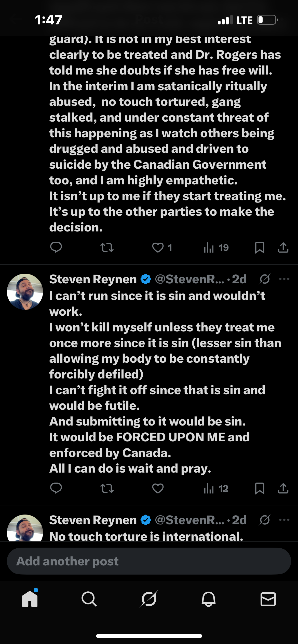The image size is (298, 644).
Task: Reply to the Canadian Government post
Action: pyautogui.click(x=56, y=247)
